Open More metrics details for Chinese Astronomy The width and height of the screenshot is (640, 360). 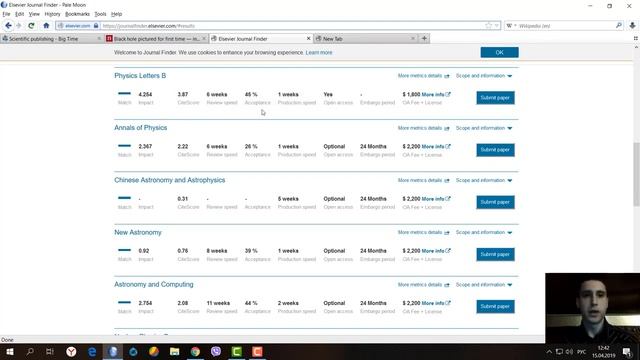coord(423,180)
